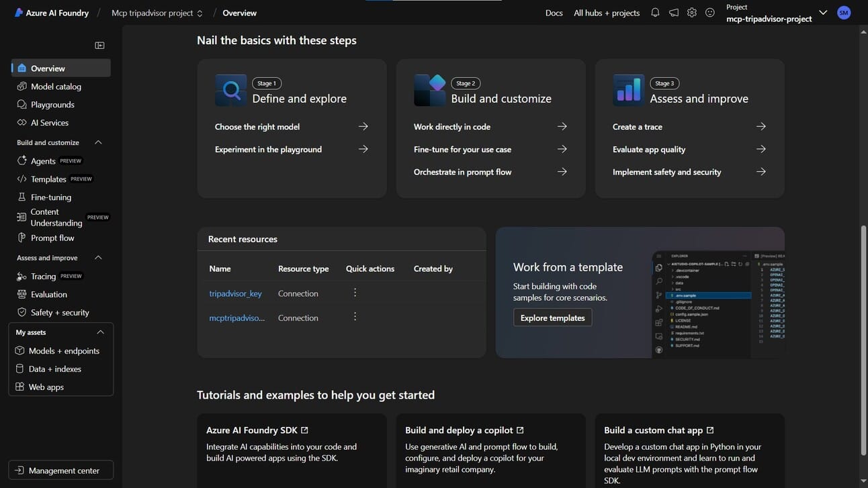
Task: Click the Models + endpoints cube icon
Action: click(x=20, y=351)
